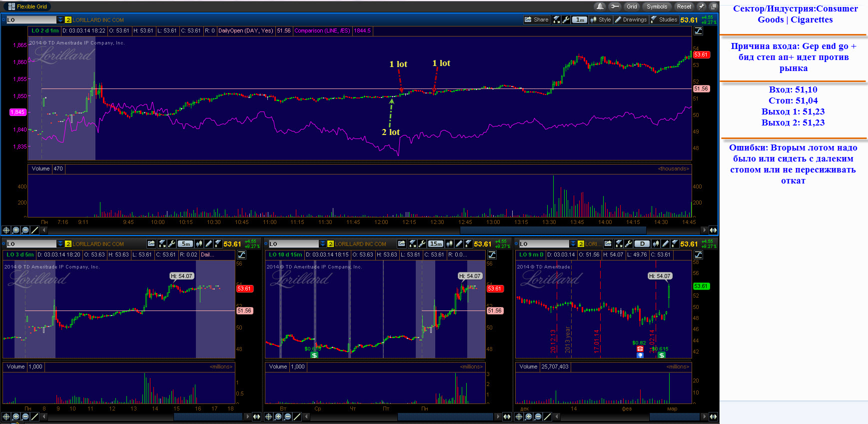Open the Flexible Grid layout icon
Image resolution: width=868 pixels, height=424 pixels.
coord(11,6)
